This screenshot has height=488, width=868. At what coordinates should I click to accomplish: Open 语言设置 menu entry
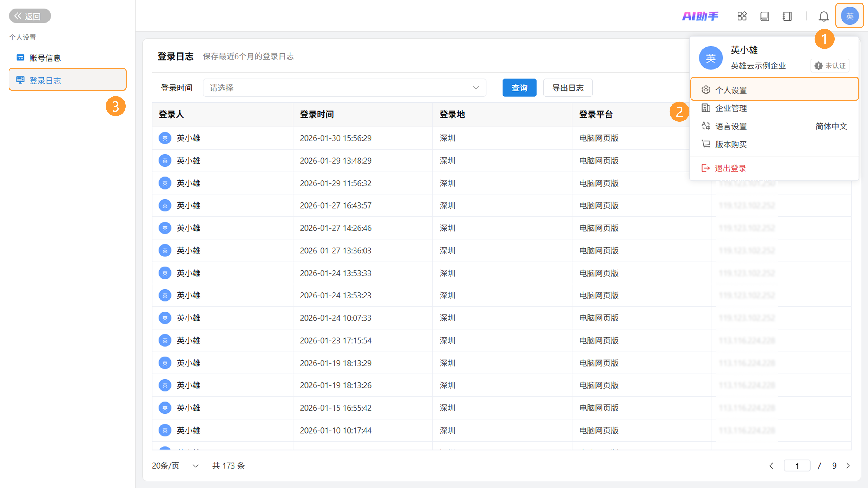click(731, 126)
